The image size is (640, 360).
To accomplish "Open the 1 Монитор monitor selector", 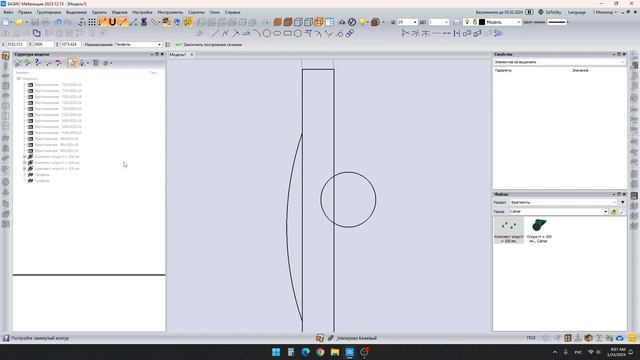I will [605, 12].
